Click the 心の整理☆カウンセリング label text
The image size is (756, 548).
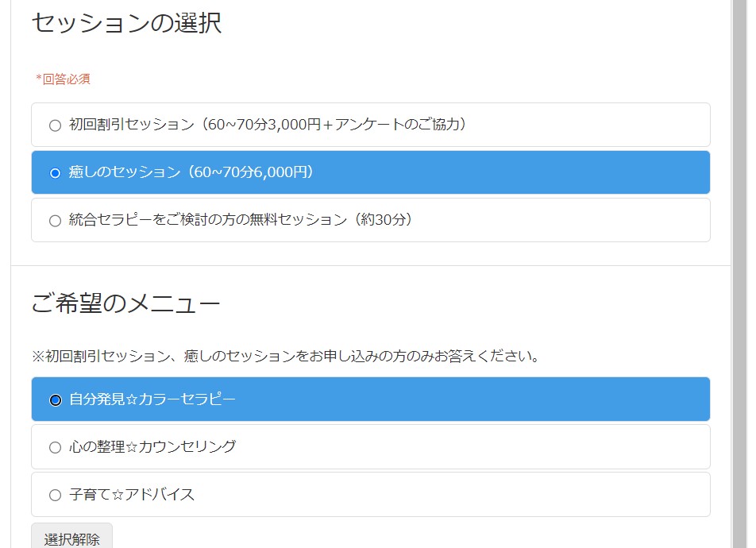(152, 447)
